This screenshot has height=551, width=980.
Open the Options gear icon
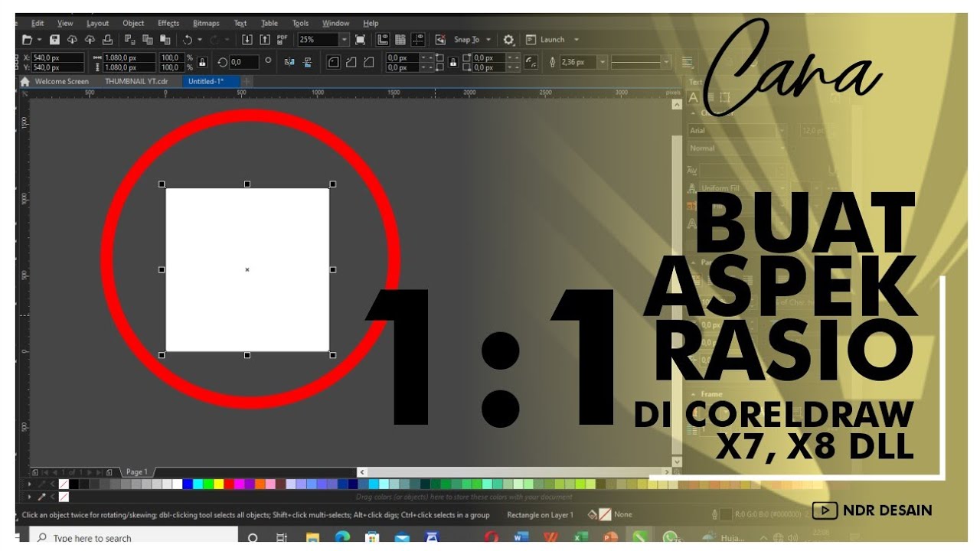pos(508,40)
